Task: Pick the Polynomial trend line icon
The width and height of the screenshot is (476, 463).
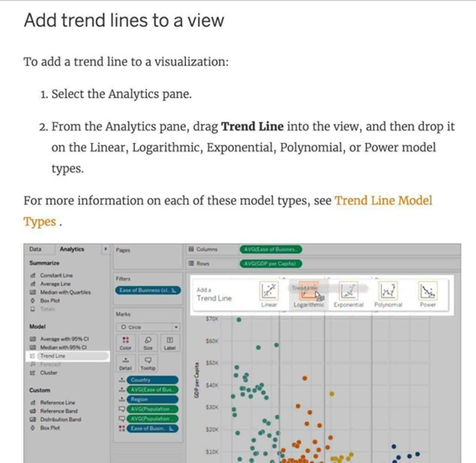Action: 388,291
